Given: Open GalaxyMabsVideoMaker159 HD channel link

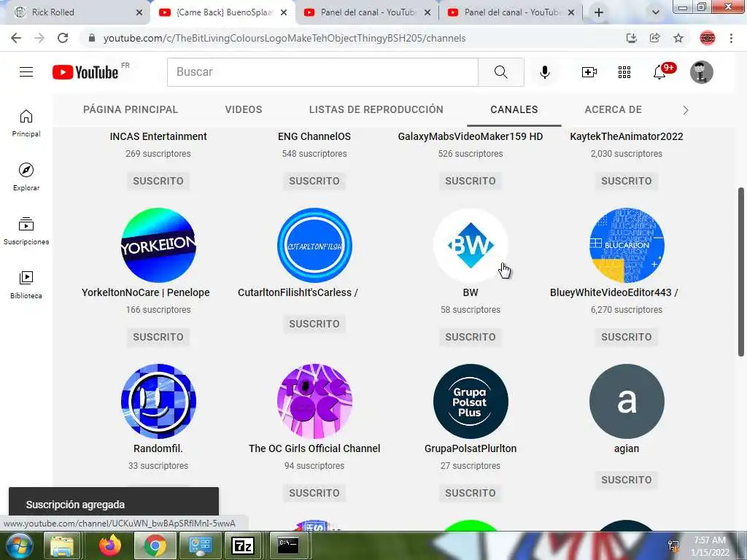Looking at the screenshot, I should [x=471, y=136].
